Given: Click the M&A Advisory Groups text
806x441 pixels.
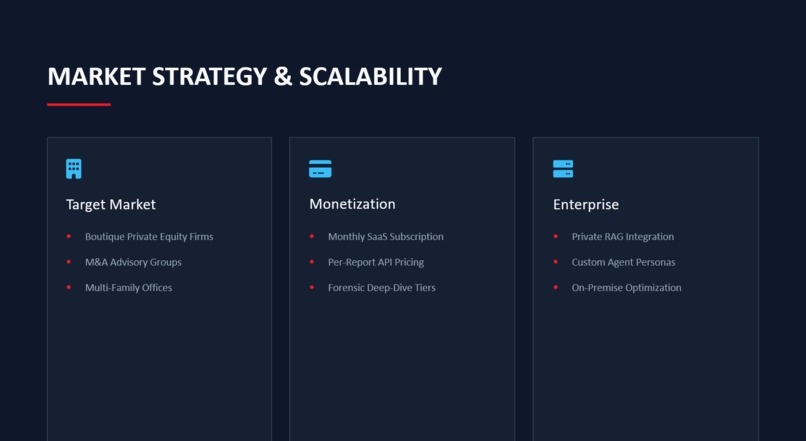Looking at the screenshot, I should (x=133, y=262).
